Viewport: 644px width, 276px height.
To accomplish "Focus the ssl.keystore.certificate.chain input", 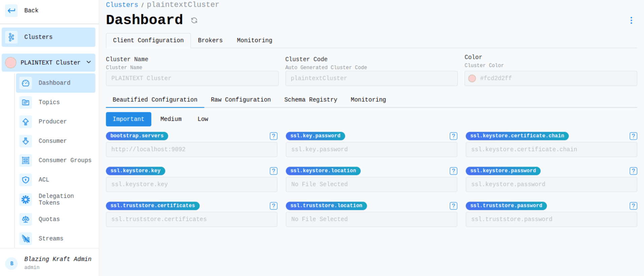I will (552, 149).
